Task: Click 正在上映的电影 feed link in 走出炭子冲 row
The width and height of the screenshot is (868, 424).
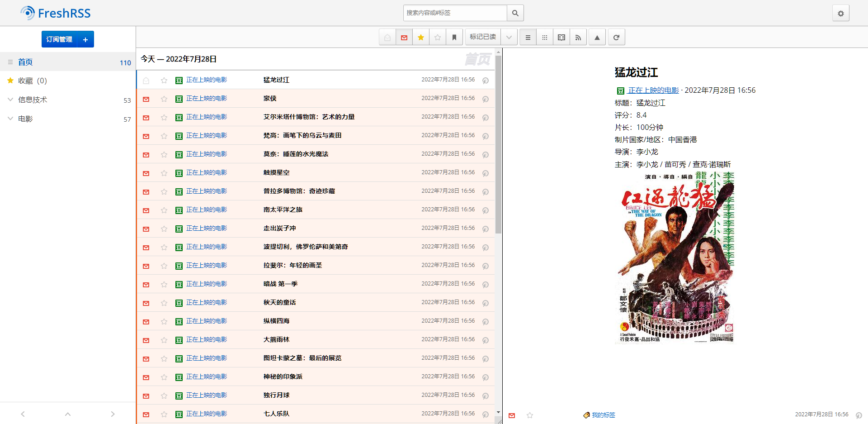Action: coord(207,229)
